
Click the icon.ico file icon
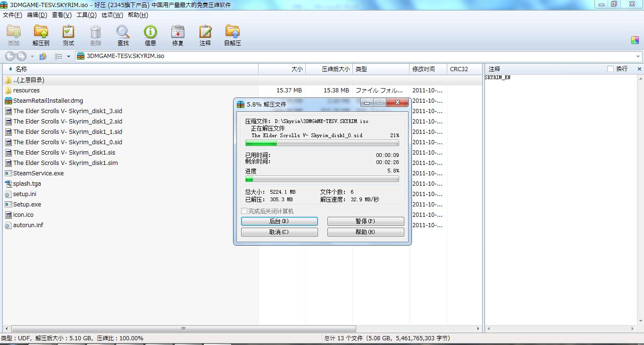(x=8, y=214)
